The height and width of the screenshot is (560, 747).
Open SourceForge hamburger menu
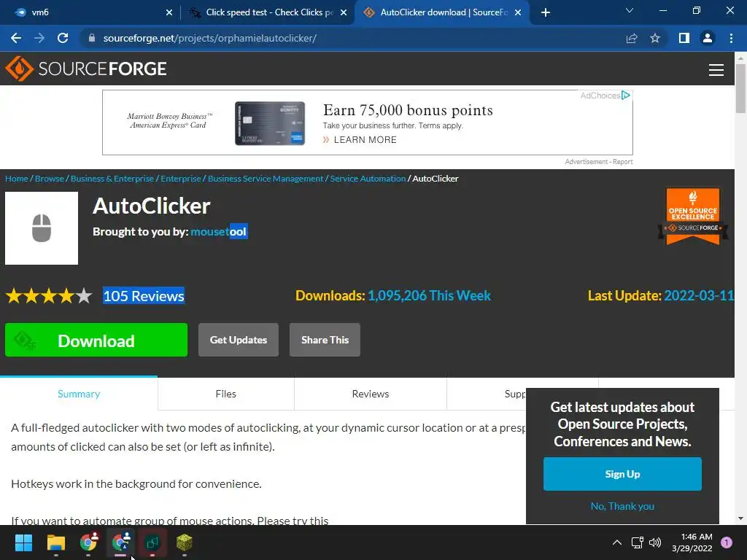coord(716,69)
